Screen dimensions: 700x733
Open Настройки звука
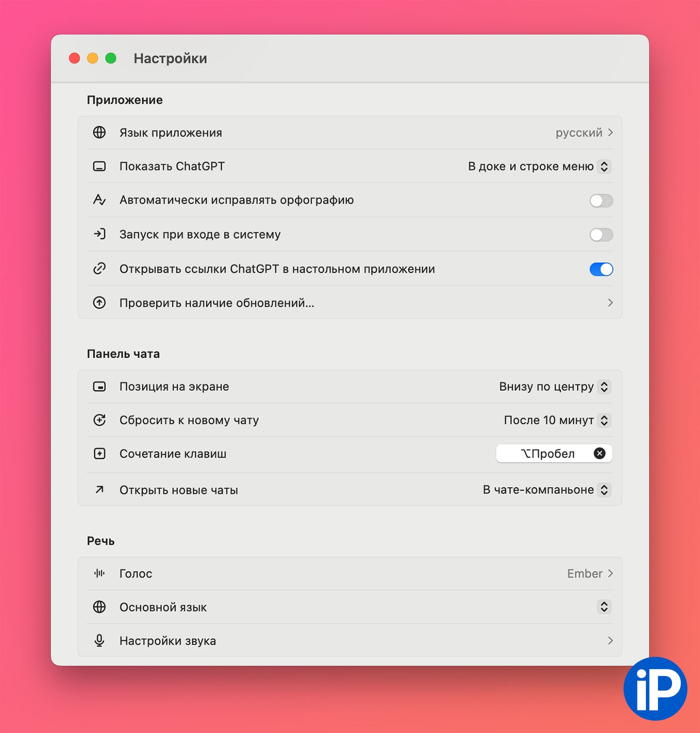(x=350, y=641)
